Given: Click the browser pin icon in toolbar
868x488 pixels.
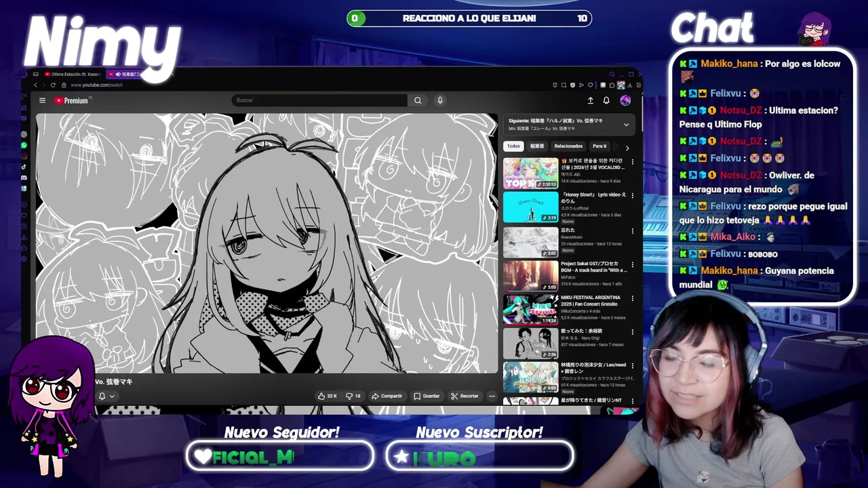Looking at the screenshot, I should [x=555, y=85].
